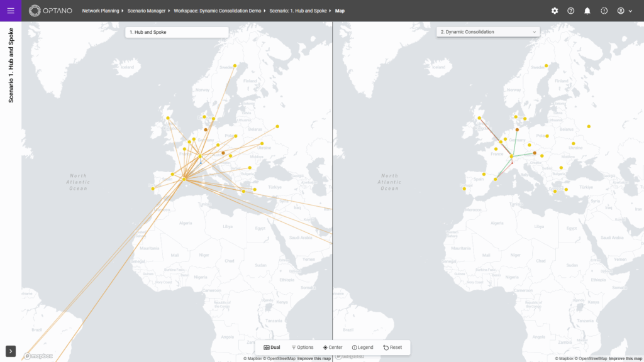The width and height of the screenshot is (644, 362).
Task: Reset the map view
Action: pos(392,348)
